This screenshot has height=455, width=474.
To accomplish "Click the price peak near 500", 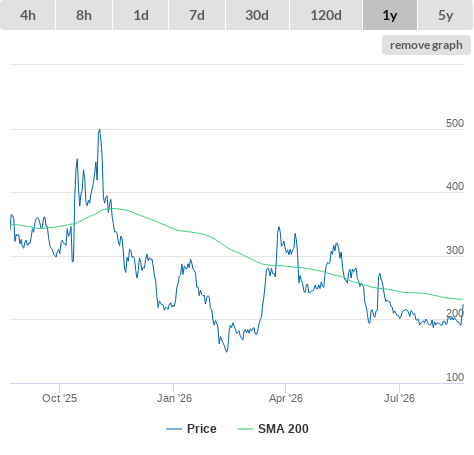I will [99, 130].
